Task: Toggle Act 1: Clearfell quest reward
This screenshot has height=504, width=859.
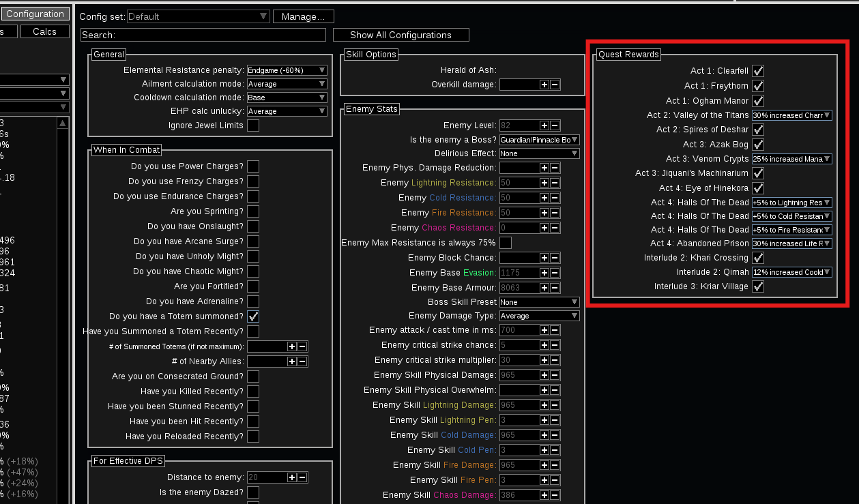Action: (x=758, y=71)
